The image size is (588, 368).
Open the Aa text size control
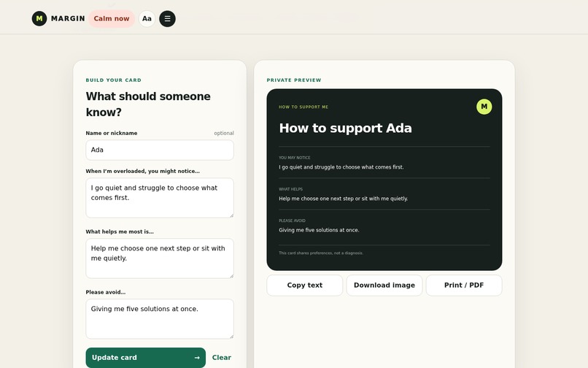click(147, 18)
